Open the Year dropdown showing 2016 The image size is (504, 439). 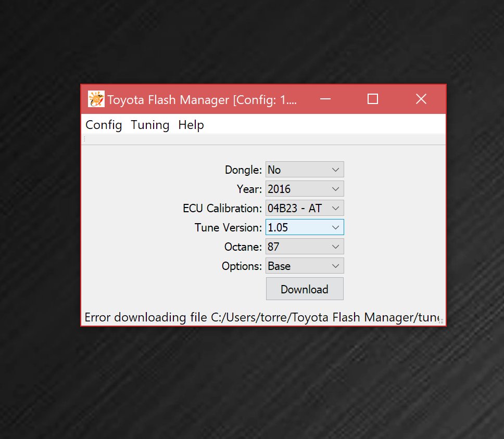pyautogui.click(x=305, y=189)
